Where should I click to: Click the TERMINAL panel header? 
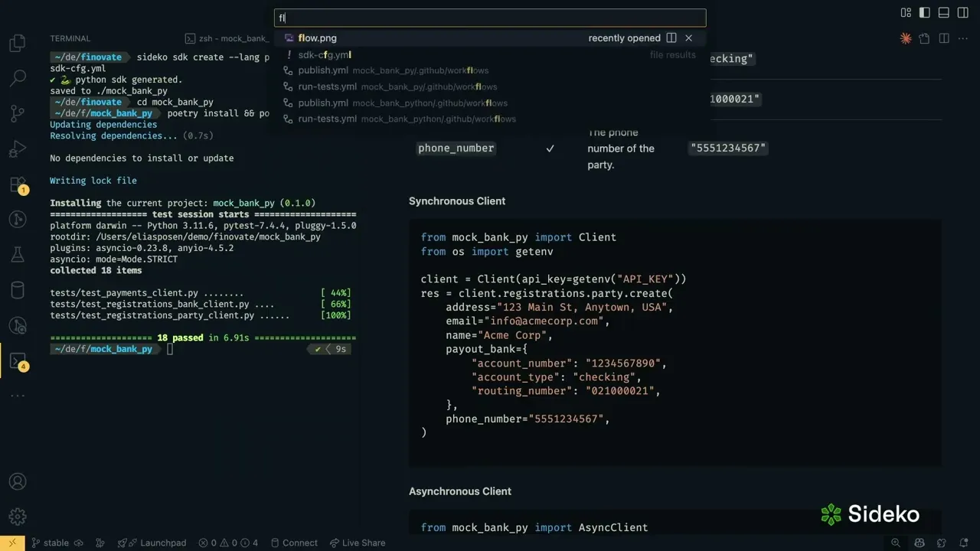pyautogui.click(x=70, y=38)
